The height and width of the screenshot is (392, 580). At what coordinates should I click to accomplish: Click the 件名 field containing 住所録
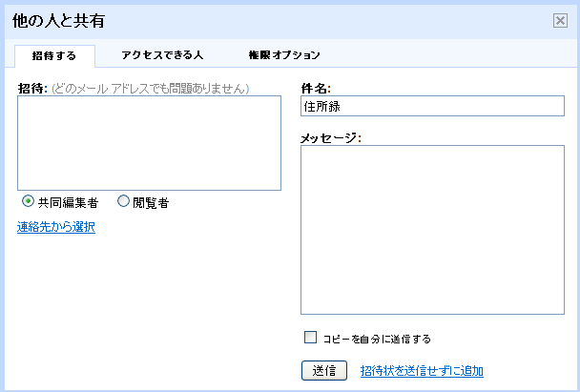point(432,106)
